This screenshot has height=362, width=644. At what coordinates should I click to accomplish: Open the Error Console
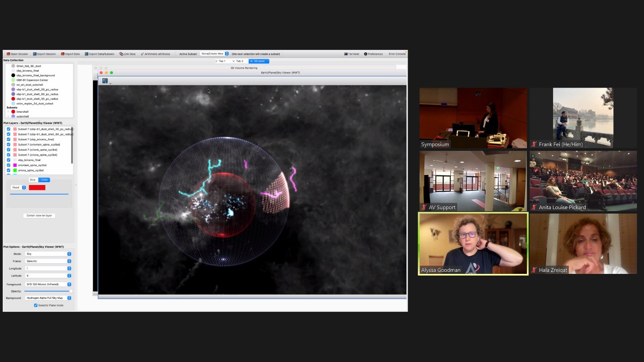tap(397, 54)
